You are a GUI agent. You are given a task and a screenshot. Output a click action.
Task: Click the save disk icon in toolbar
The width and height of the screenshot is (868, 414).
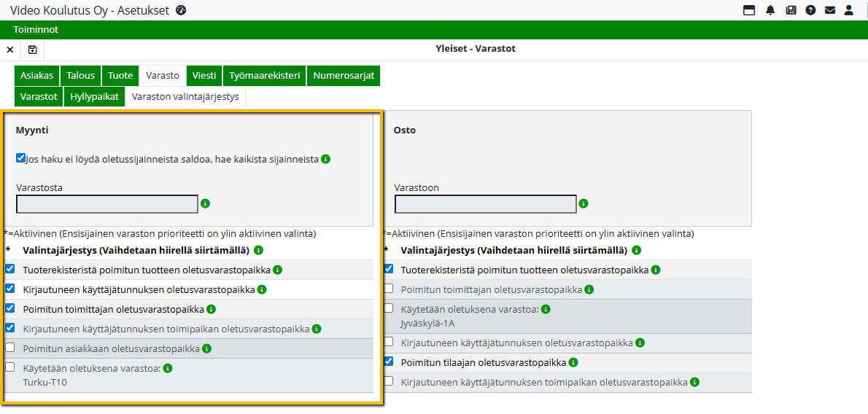click(32, 50)
